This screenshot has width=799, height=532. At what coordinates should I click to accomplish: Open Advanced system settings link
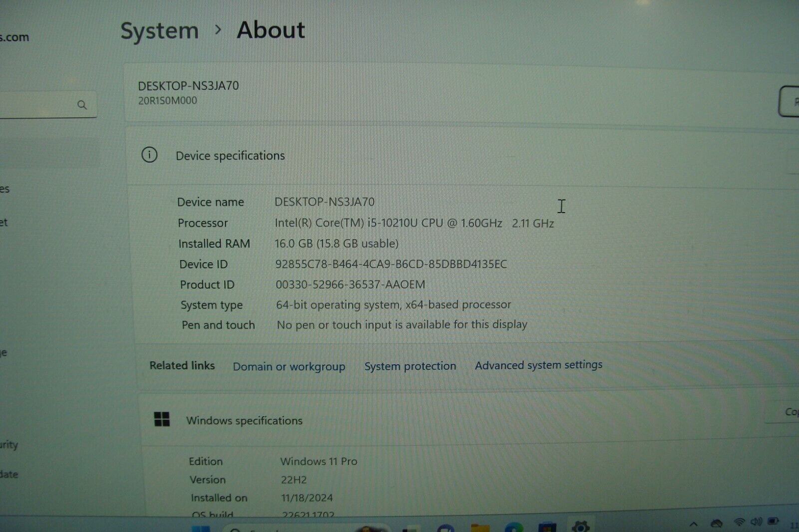tap(538, 365)
